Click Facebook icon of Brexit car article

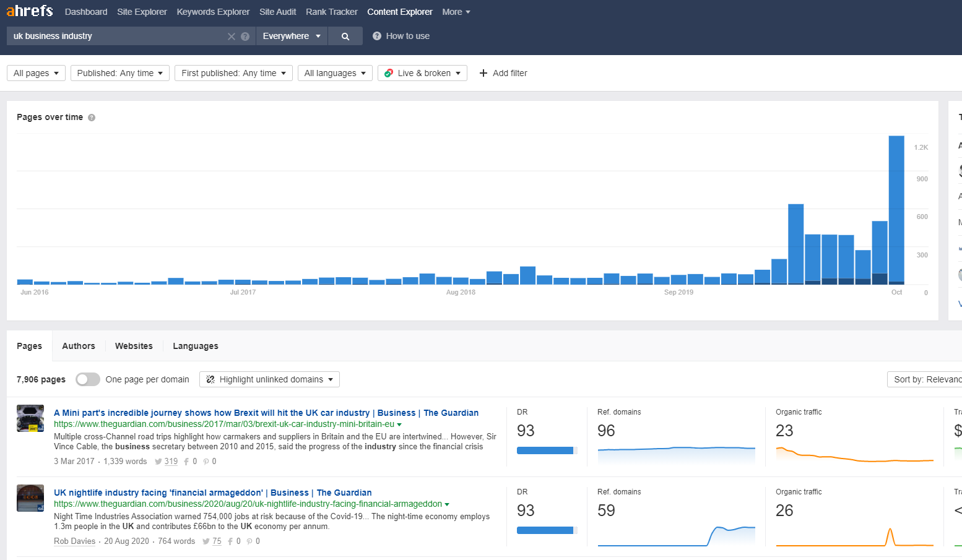tap(186, 462)
